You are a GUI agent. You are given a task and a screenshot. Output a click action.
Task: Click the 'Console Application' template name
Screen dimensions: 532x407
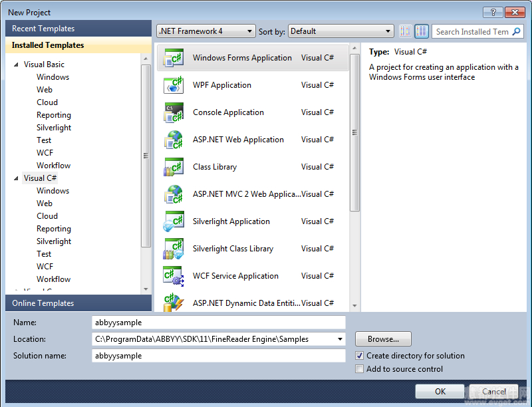[228, 112]
